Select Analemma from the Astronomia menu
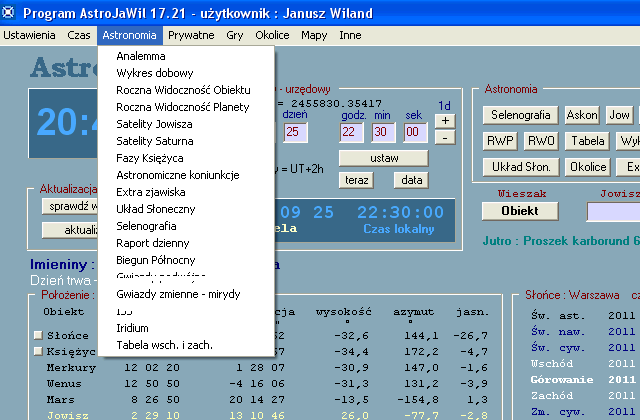This screenshot has height=420, width=640. tap(186, 56)
